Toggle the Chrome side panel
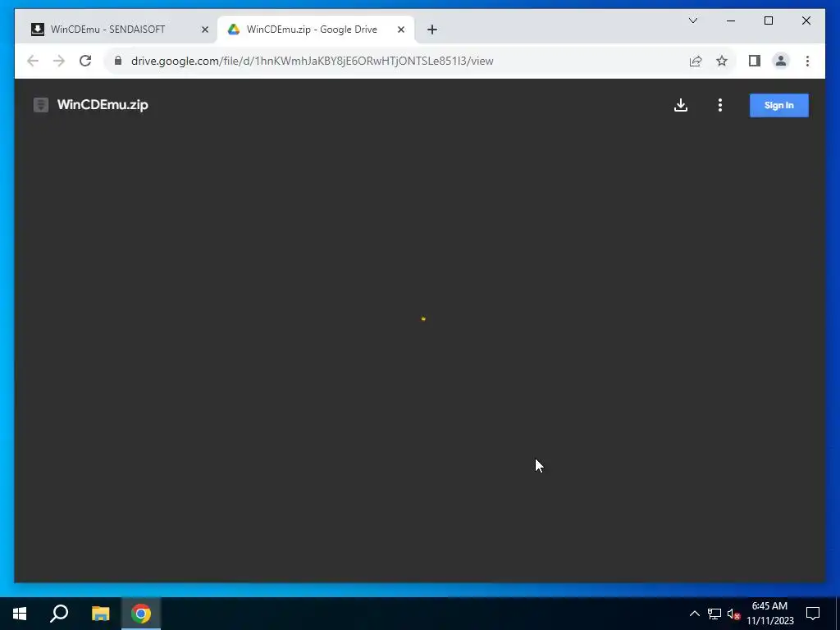Viewport: 840px width, 630px height. [755, 61]
